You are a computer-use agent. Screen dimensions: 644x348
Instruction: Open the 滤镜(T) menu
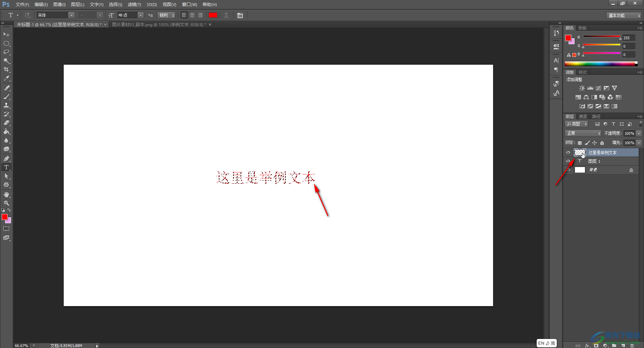pyautogui.click(x=134, y=5)
